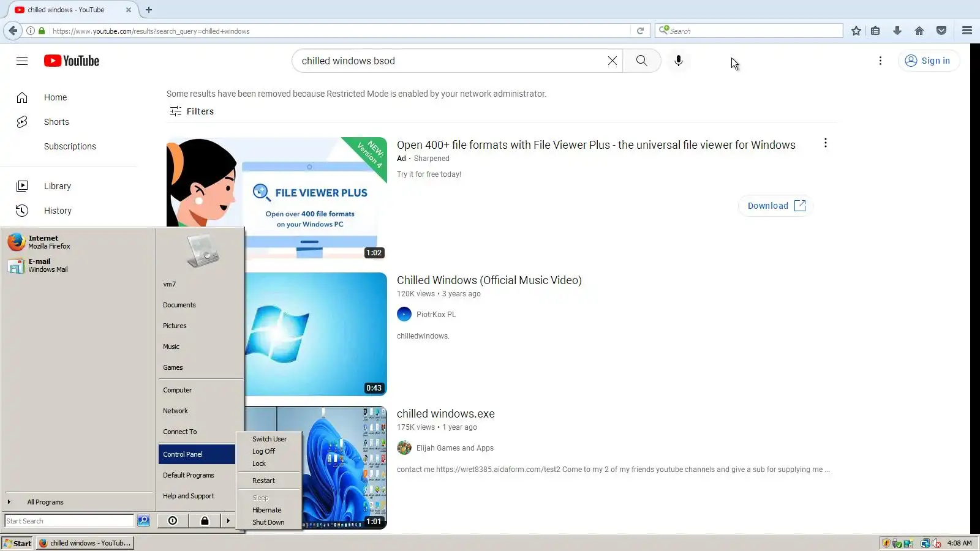Clear the YouTube search box text
Viewport: 980px width, 551px height.
[612, 61]
